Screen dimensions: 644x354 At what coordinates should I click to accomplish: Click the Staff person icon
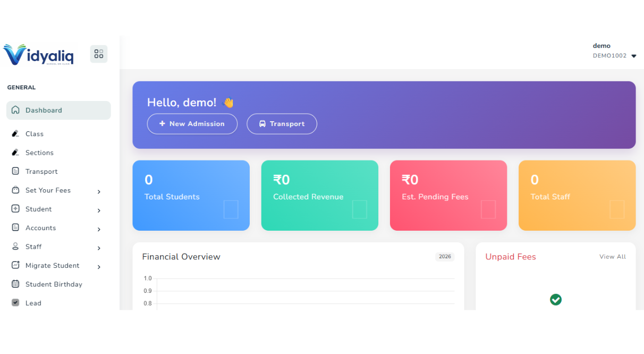pos(15,247)
